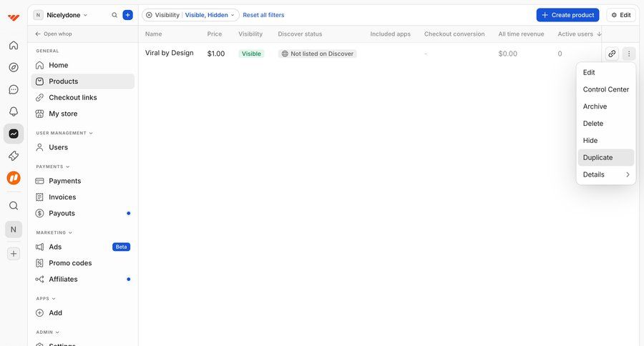This screenshot has width=644, height=346.
Task: Click Reset all filters link
Action: (x=263, y=15)
